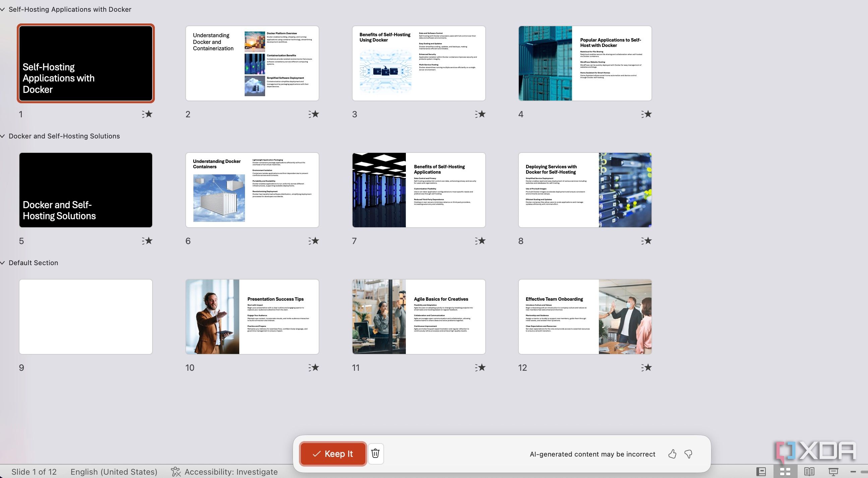
Task: Start Slide Show view icon
Action: tap(833, 472)
